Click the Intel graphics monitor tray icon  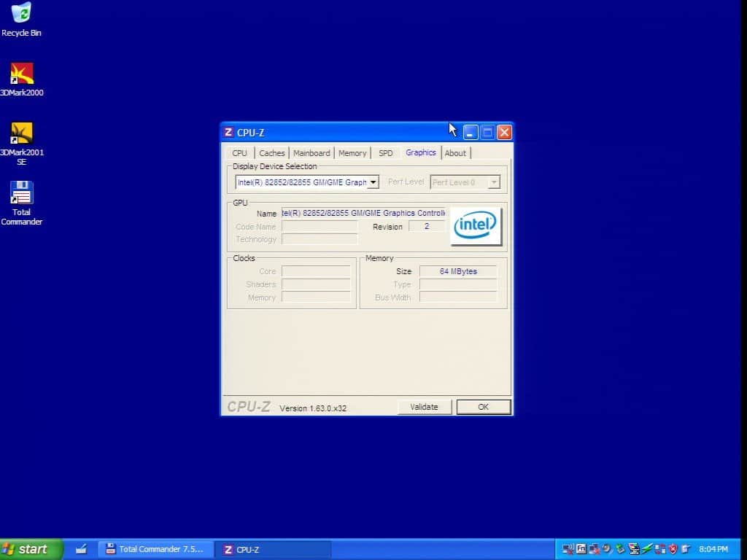click(x=634, y=549)
